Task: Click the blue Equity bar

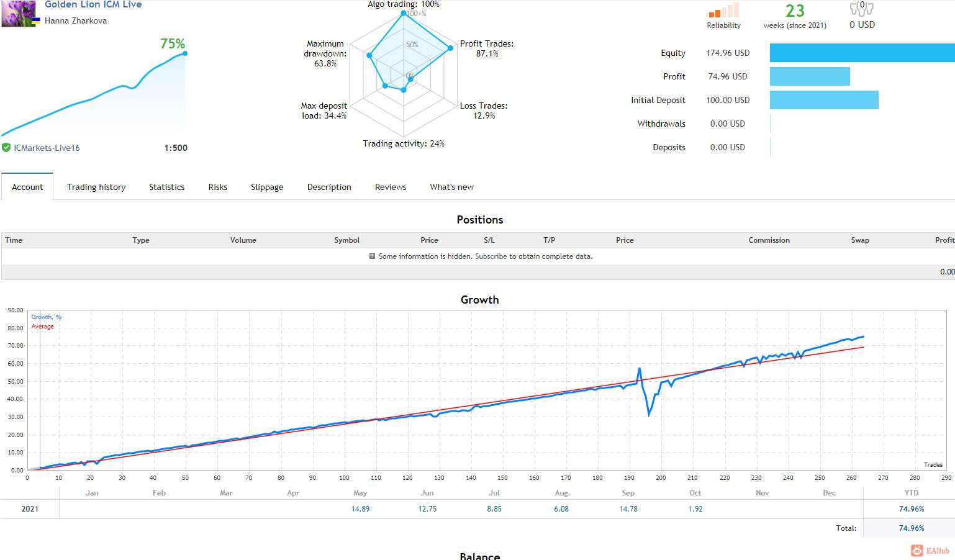Action: click(862, 53)
